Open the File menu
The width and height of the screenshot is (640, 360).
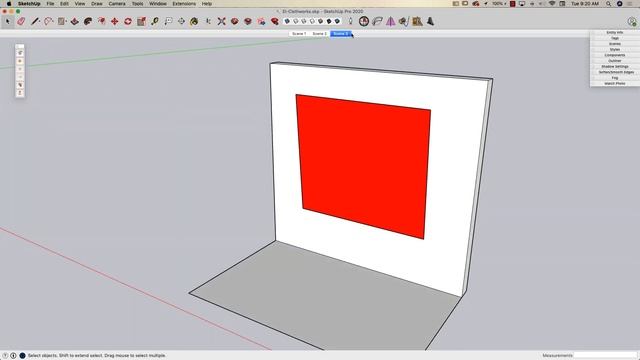(x=50, y=4)
